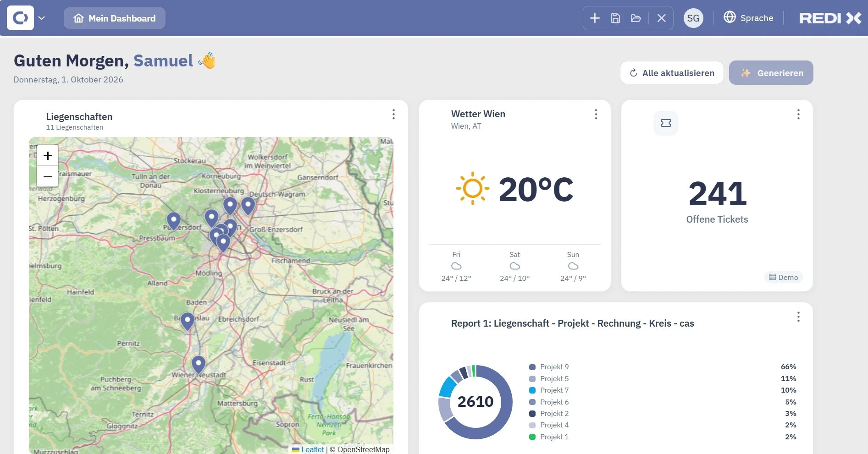Click the ticket icon in tickets widget

[666, 123]
